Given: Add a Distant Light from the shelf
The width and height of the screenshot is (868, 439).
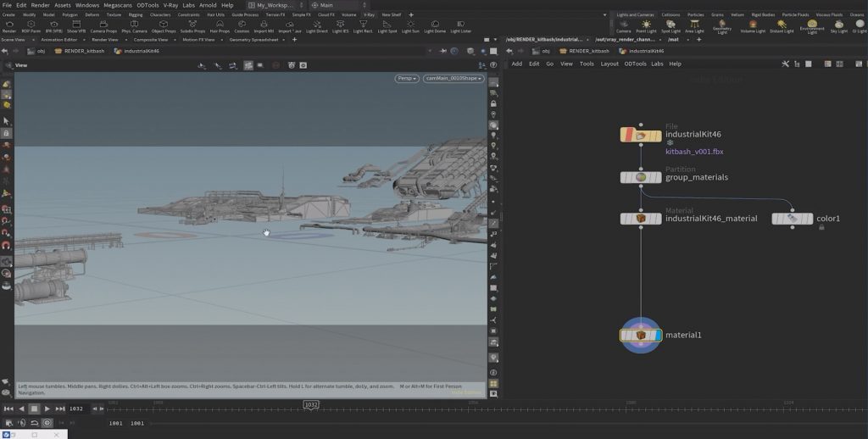Looking at the screenshot, I should pos(782,25).
